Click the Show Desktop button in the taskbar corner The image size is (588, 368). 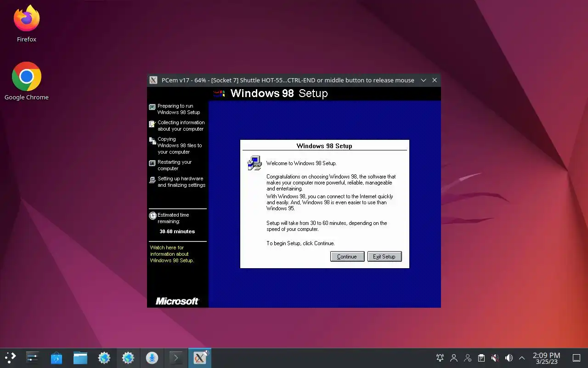click(576, 358)
